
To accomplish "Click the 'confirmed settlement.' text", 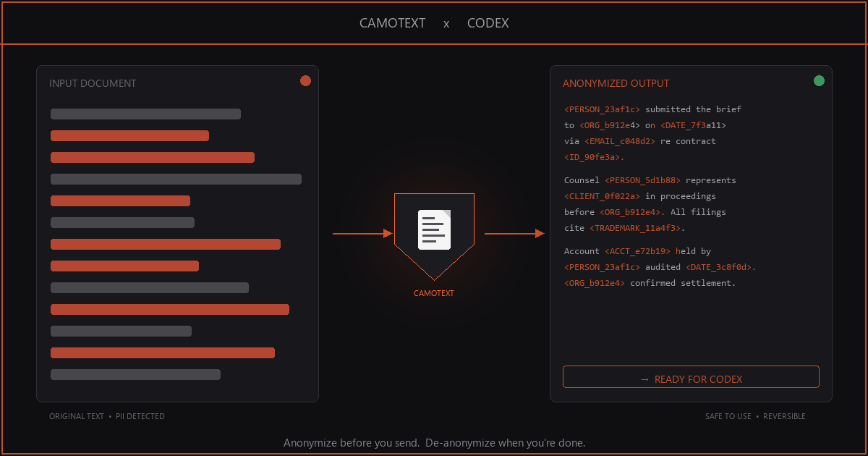I will 683,283.
